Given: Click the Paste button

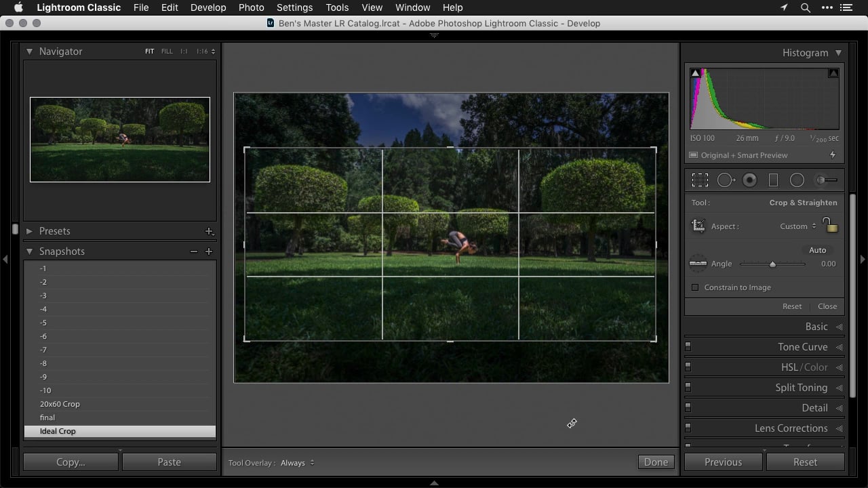Looking at the screenshot, I should point(169,462).
